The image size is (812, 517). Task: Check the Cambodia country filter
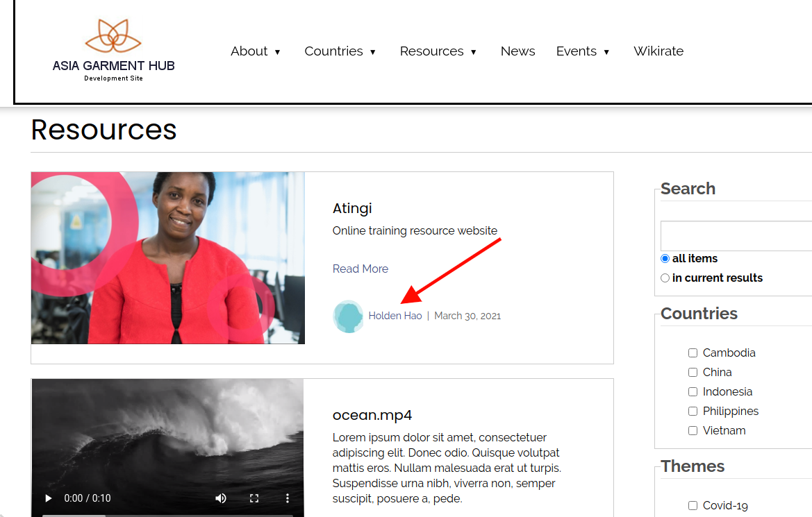pos(693,353)
